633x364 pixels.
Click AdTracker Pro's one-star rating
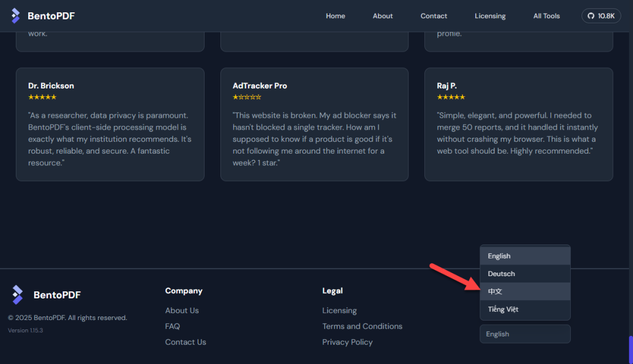(x=247, y=97)
